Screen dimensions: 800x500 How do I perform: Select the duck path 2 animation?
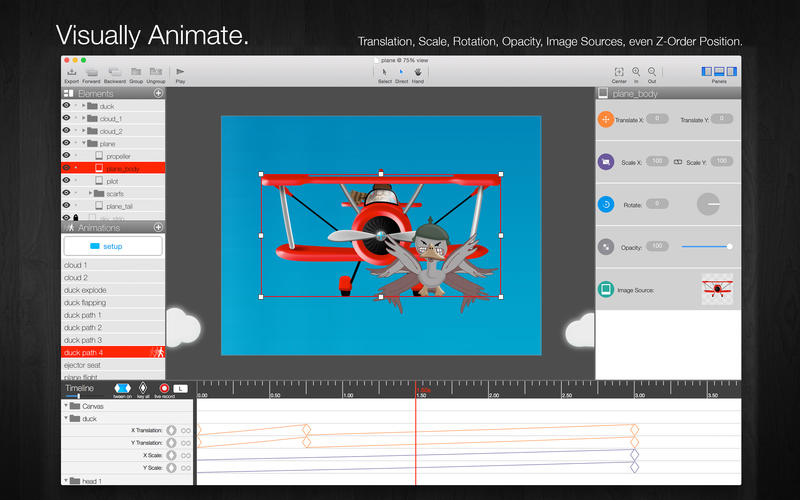tap(113, 328)
